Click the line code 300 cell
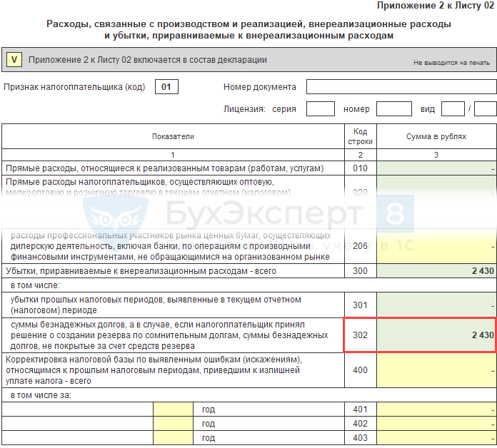 tap(361, 271)
